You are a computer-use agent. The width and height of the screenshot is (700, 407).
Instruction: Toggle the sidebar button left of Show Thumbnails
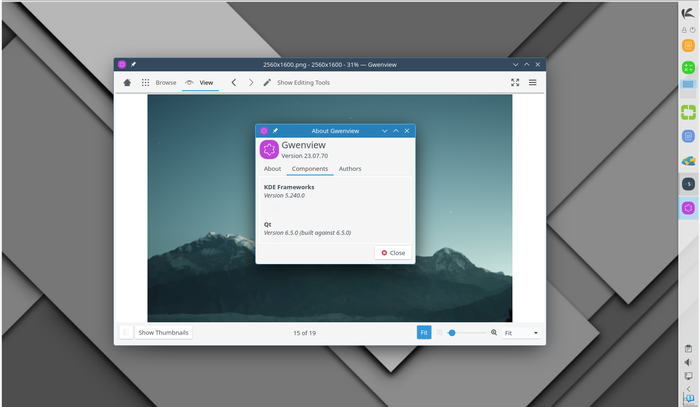pyautogui.click(x=126, y=332)
